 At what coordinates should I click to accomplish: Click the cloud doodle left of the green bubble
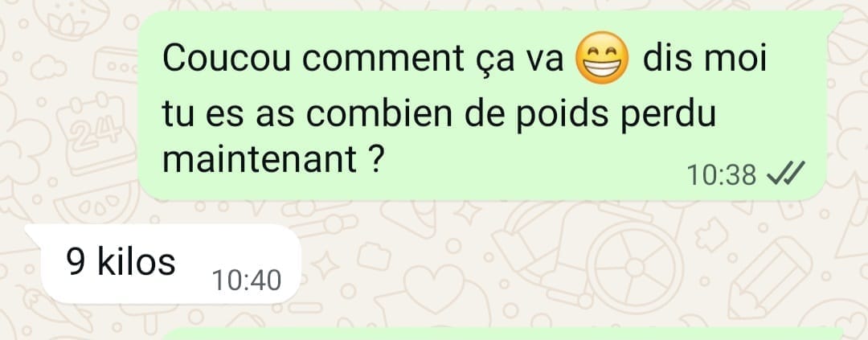coord(47,68)
